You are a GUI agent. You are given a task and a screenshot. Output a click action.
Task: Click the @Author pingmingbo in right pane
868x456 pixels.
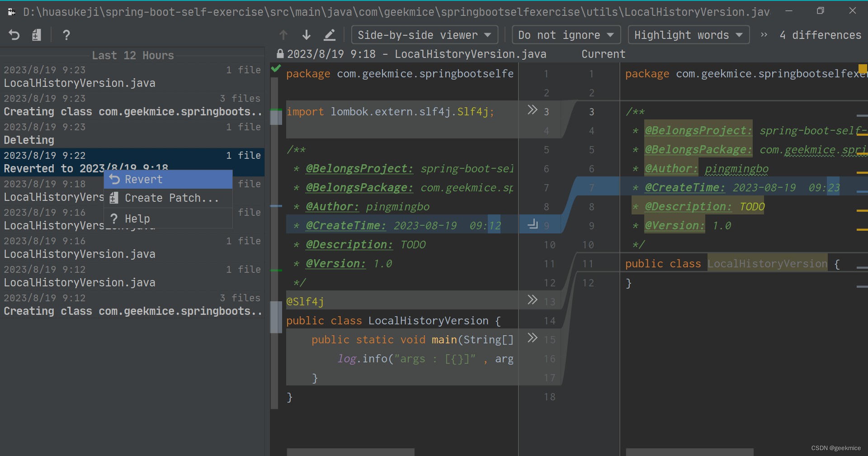(706, 169)
